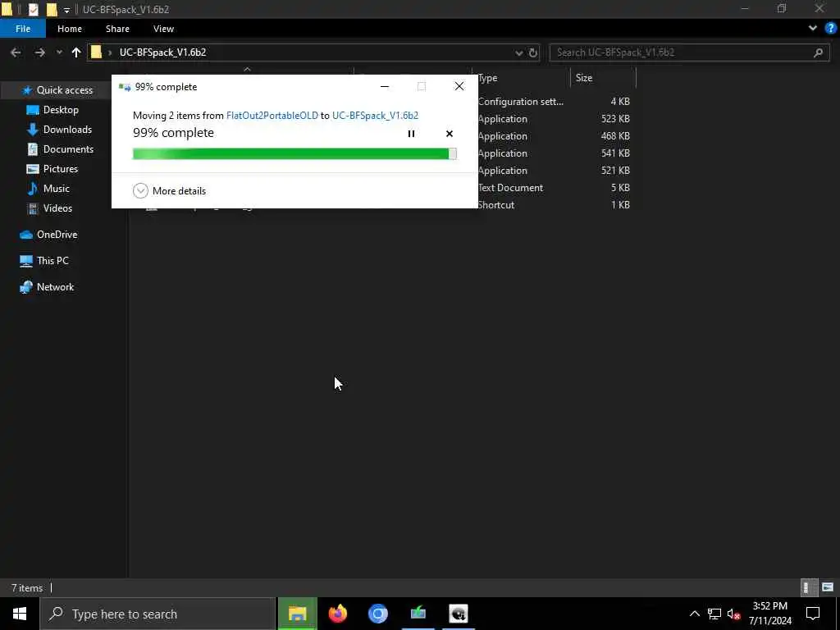This screenshot has width=840, height=630.
Task: Open Documents in the sidebar
Action: (x=68, y=149)
